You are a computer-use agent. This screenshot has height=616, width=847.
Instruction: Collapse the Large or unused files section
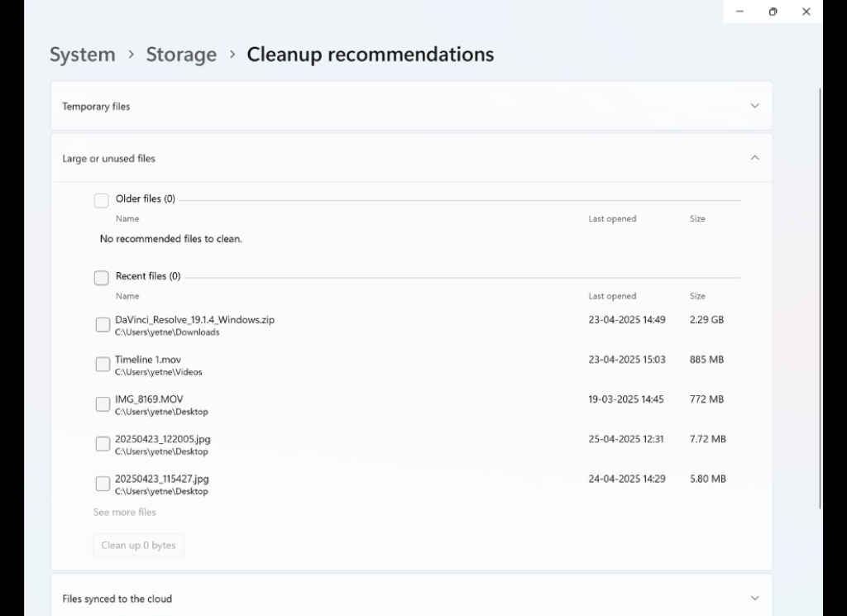point(754,158)
